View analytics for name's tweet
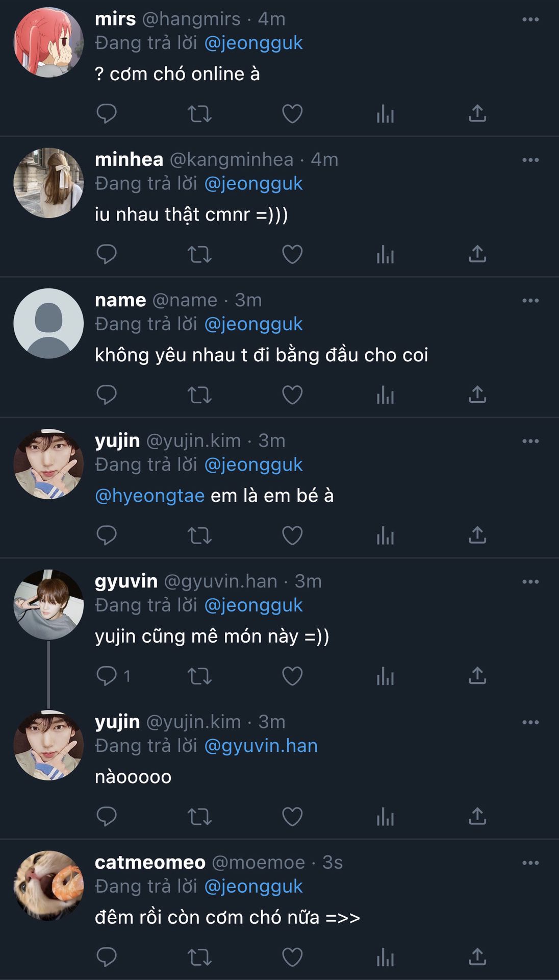 (385, 395)
